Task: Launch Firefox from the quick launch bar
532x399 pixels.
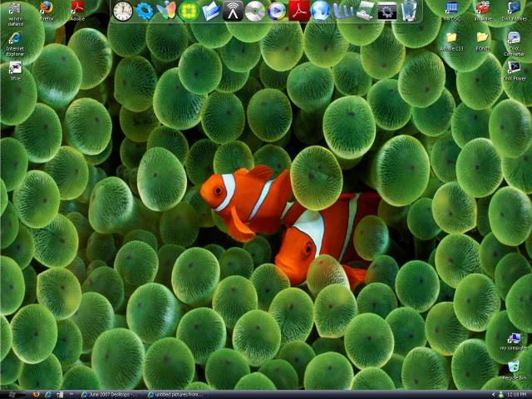Action: [36, 395]
